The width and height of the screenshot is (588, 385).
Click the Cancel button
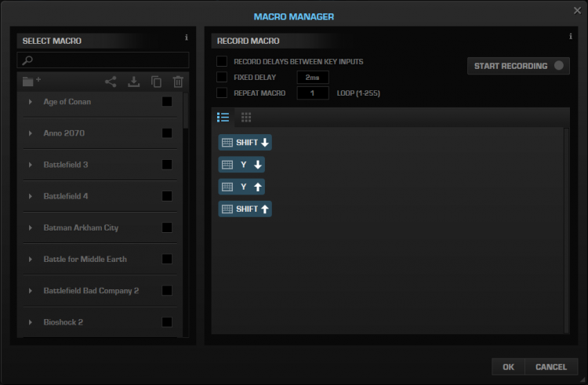(x=551, y=367)
